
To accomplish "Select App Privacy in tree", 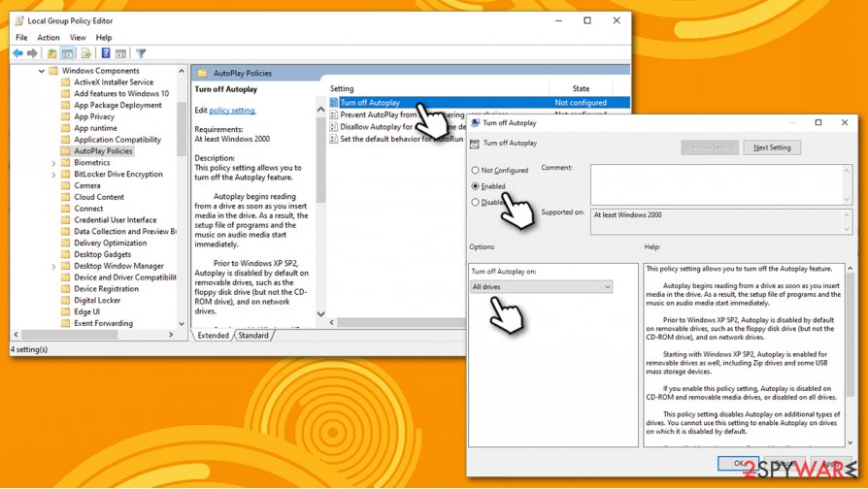I will click(94, 116).
